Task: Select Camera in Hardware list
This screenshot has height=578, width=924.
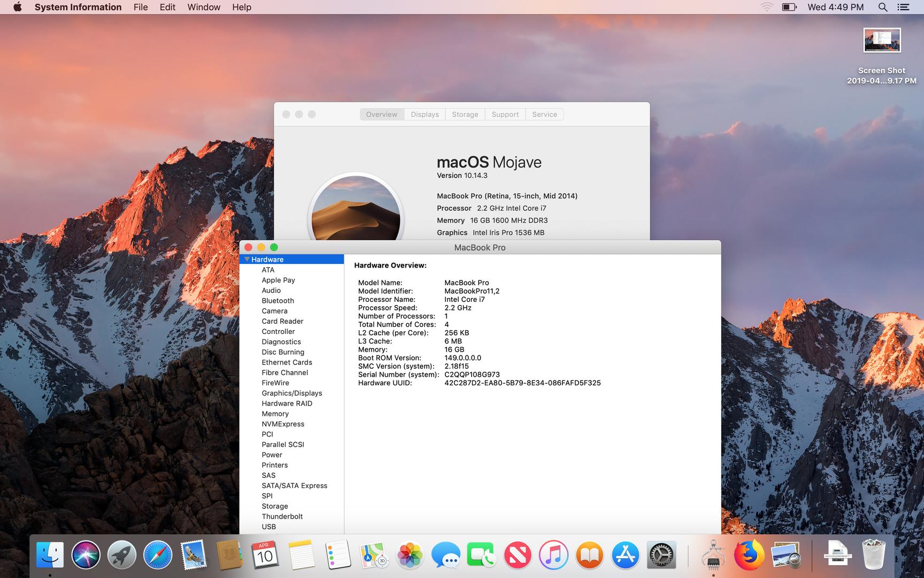Action: pyautogui.click(x=274, y=311)
